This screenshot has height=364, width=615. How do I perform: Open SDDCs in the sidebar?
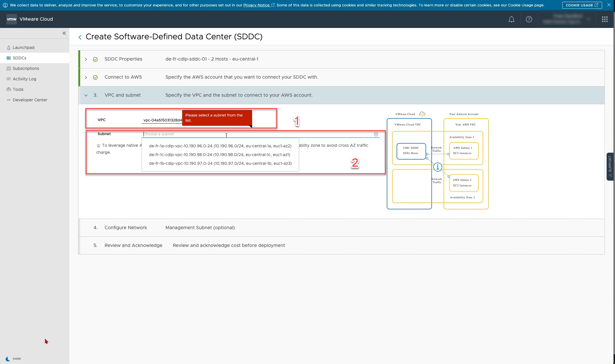35,58
